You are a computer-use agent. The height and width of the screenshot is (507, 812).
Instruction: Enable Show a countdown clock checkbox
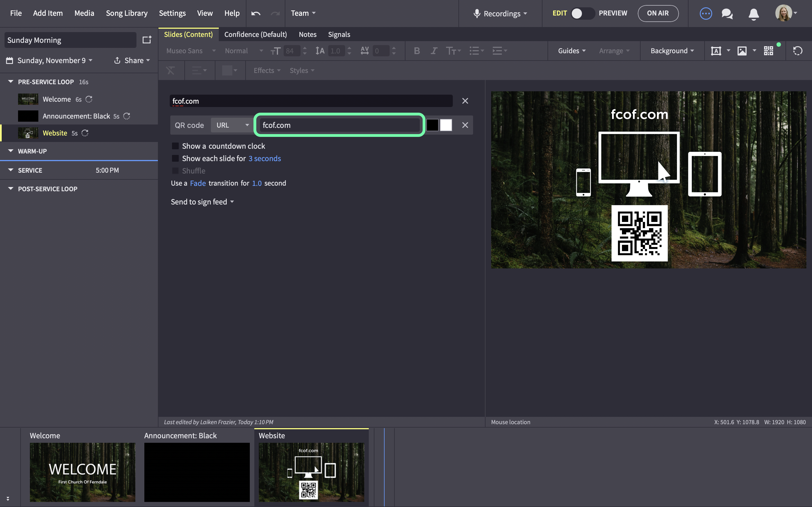tap(175, 146)
